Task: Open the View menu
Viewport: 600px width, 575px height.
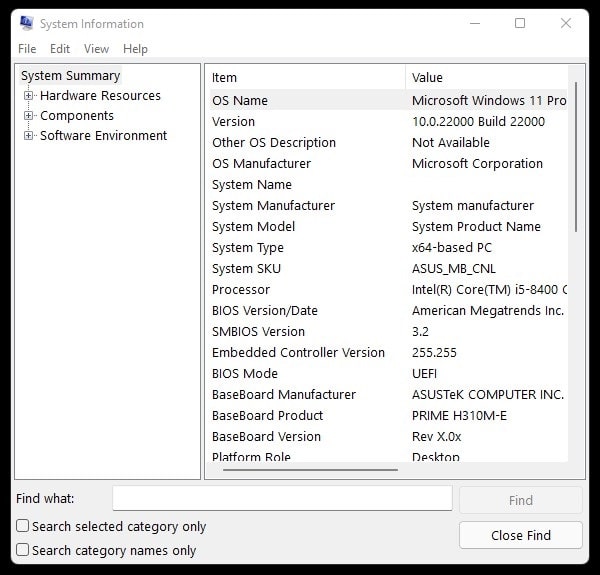Action: [x=96, y=49]
